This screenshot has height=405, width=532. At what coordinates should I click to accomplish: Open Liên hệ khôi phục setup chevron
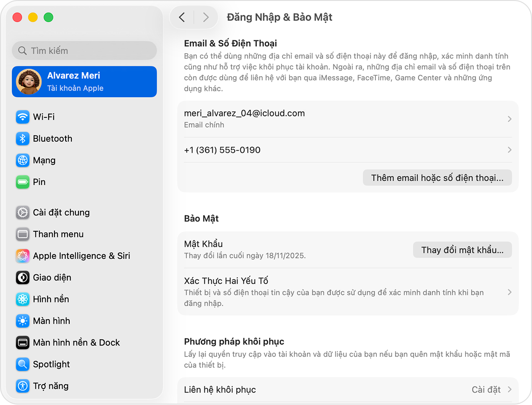tap(509, 390)
